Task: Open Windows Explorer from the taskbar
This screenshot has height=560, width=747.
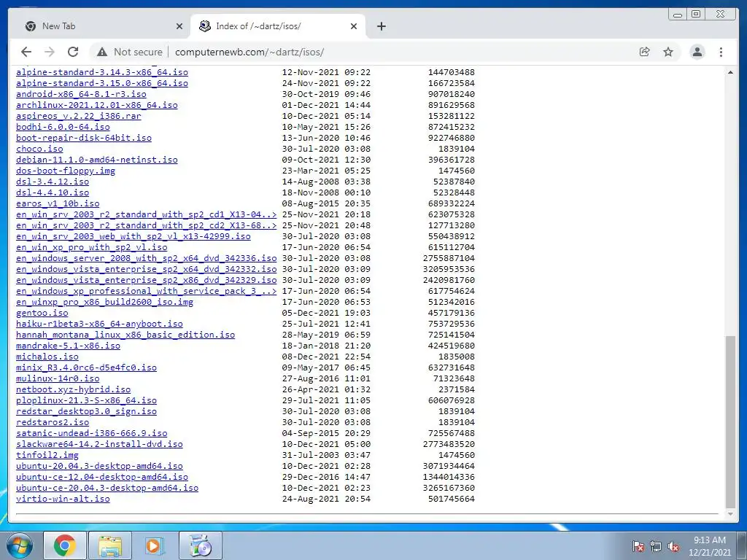Action: 110,545
